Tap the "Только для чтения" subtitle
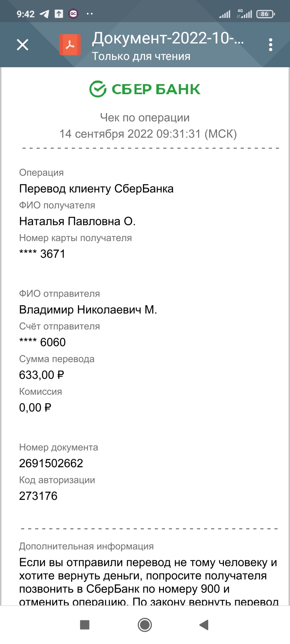290x644 pixels. coord(141,56)
